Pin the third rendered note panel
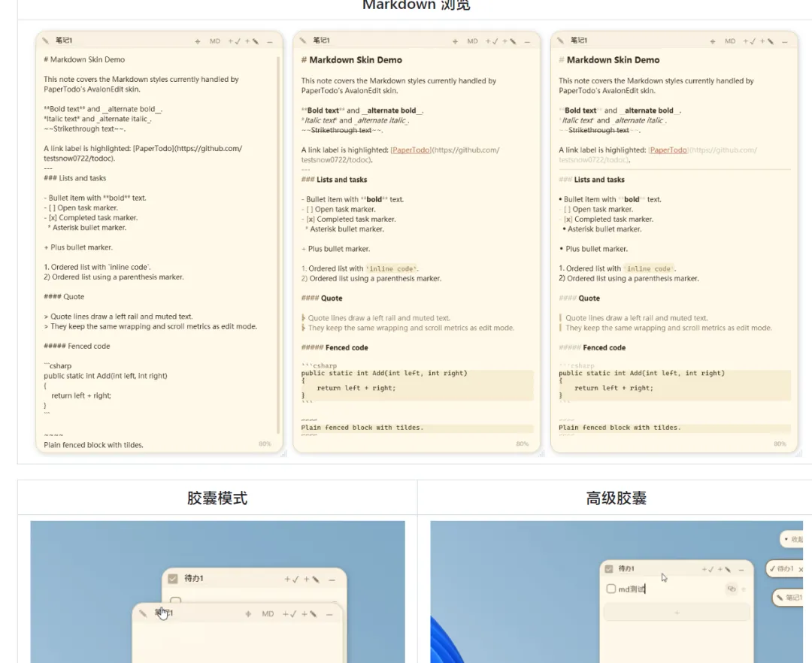The width and height of the screenshot is (812, 663). pos(713,41)
